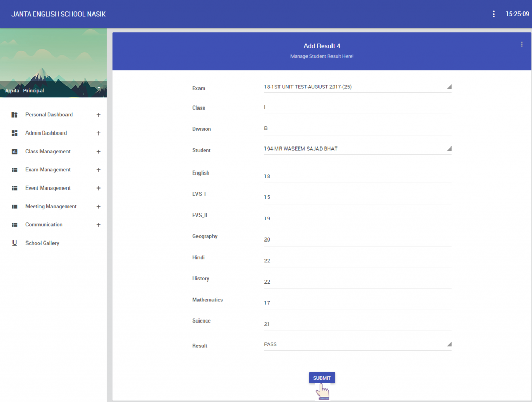The width and height of the screenshot is (532, 402).
Task: Change the Result dropdown from PASS
Action: (x=357, y=344)
